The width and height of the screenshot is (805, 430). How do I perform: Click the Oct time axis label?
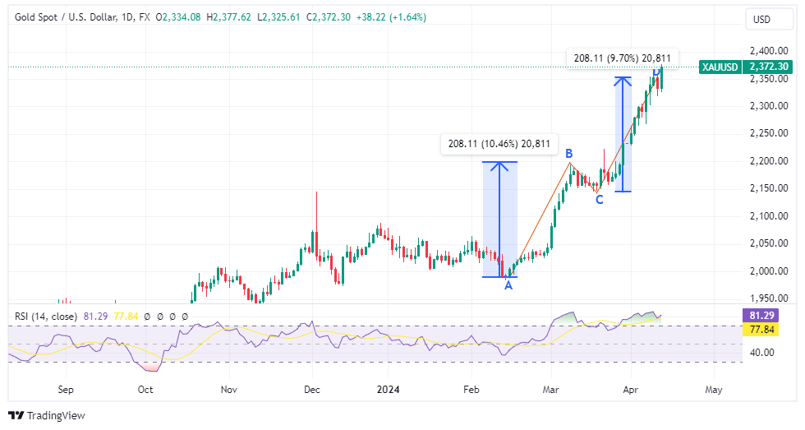145,389
